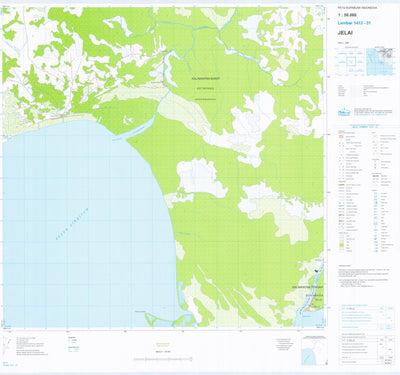
Task: Click the KALIMANTAN TENGAH map label
Action: 307,287
